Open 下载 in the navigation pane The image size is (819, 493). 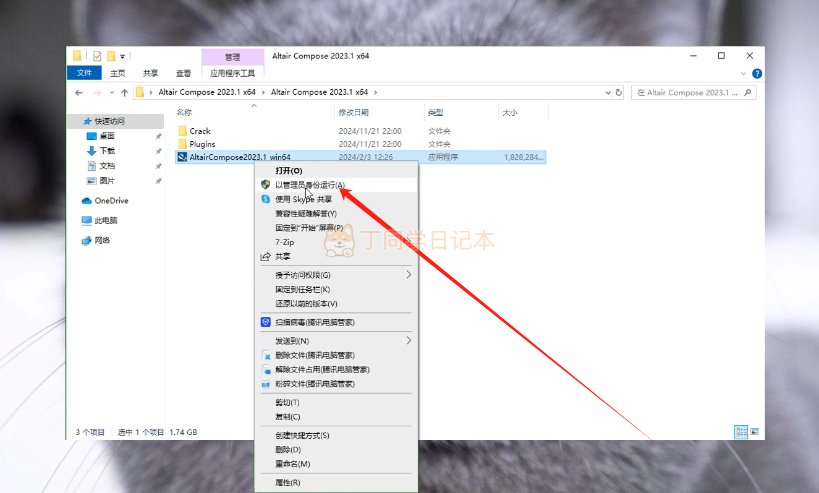pos(107,150)
